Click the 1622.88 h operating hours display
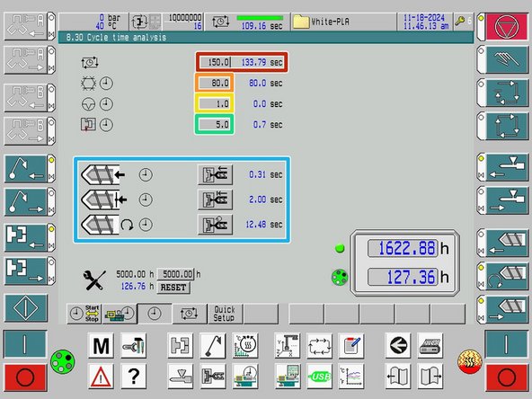The height and width of the screenshot is (399, 532). [403, 248]
